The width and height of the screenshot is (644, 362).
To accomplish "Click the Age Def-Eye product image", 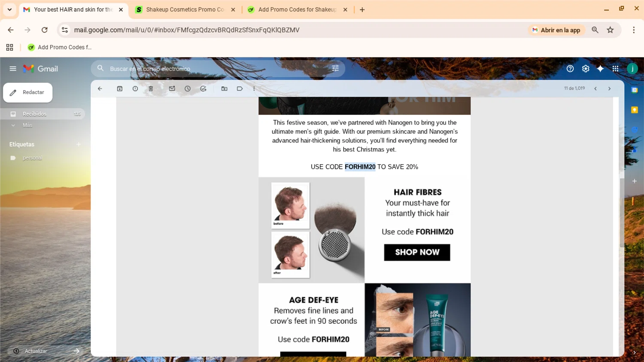I will (418, 320).
